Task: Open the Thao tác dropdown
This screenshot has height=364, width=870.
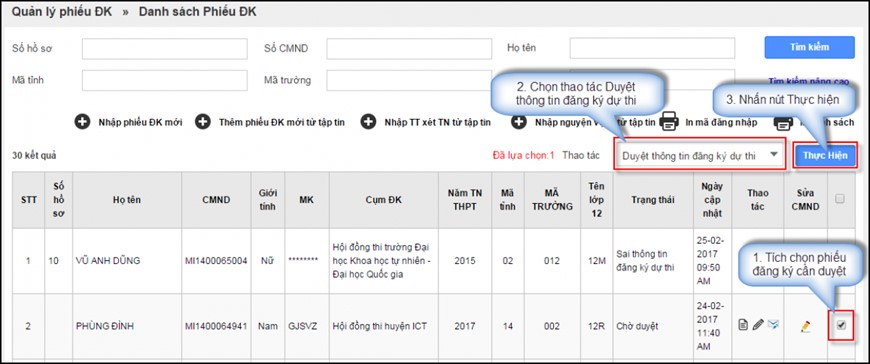Action: click(x=700, y=156)
